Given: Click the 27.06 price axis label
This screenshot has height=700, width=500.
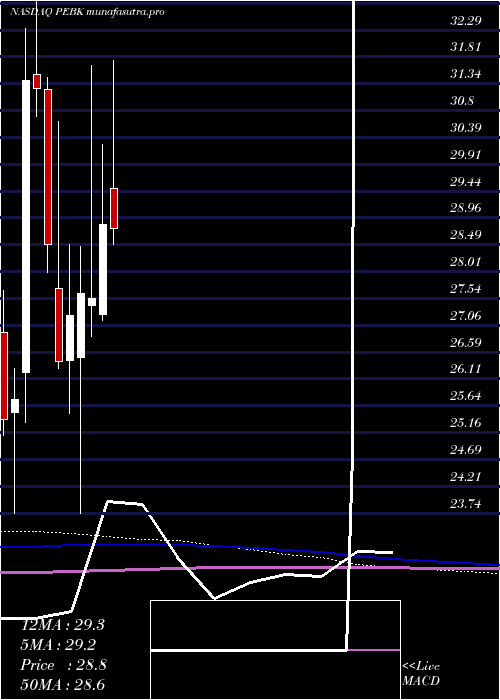Looking at the screenshot, I should [466, 316].
